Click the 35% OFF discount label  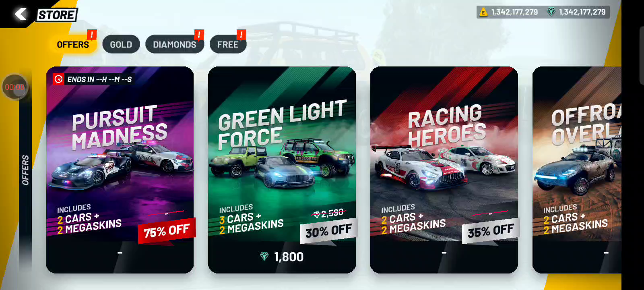(x=491, y=231)
